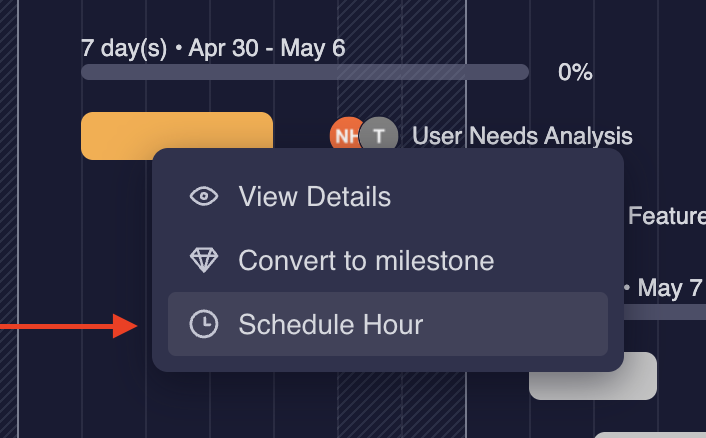
Task: Click the progress bar beneath May 7
Action: [665, 312]
